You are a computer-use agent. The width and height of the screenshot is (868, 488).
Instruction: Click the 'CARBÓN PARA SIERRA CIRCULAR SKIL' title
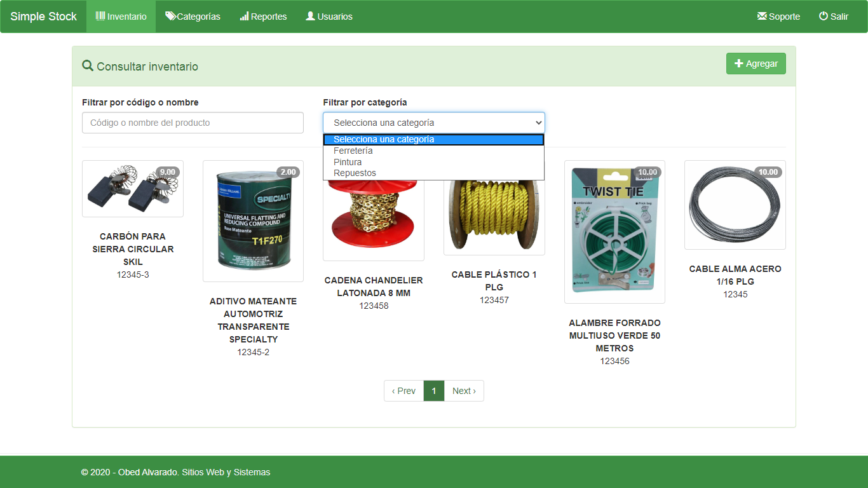click(x=133, y=249)
